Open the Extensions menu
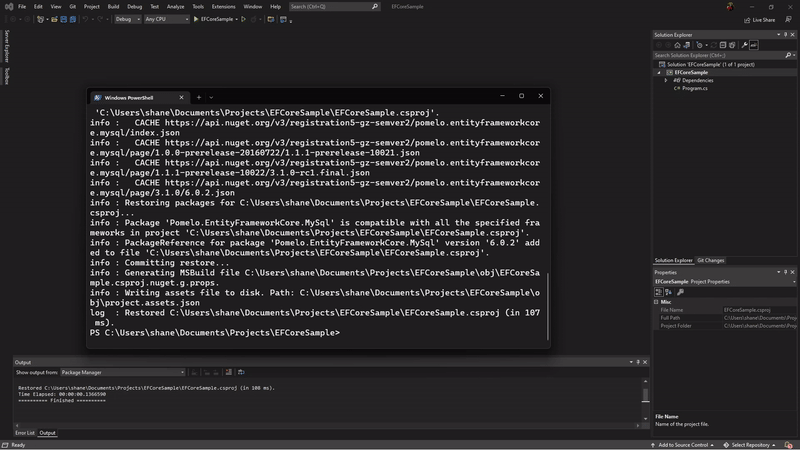 point(223,7)
